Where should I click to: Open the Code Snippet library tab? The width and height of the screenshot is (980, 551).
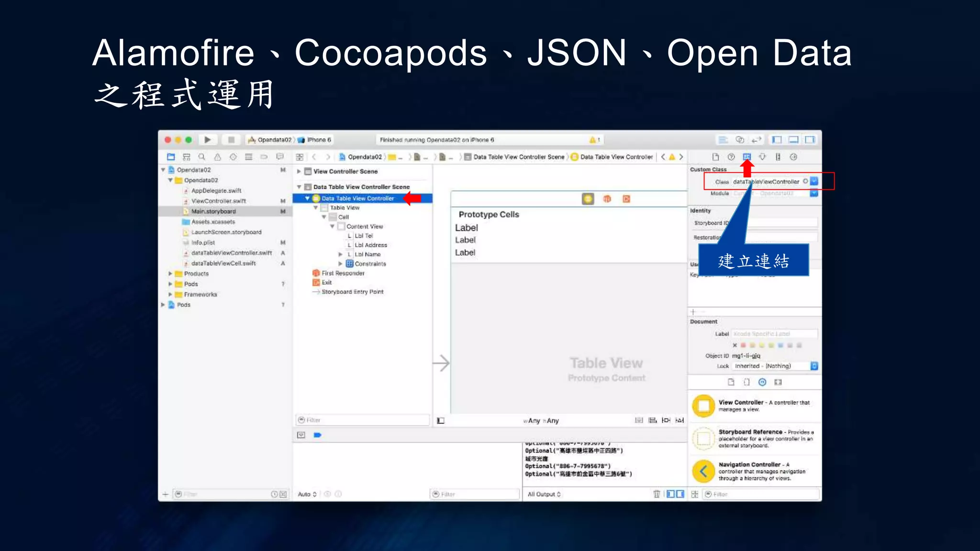(x=746, y=382)
